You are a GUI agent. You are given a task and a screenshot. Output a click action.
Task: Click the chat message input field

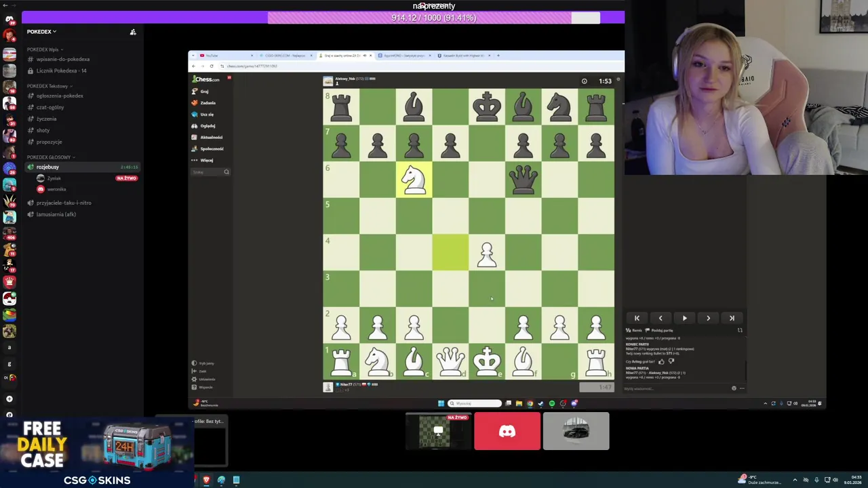[x=675, y=388]
